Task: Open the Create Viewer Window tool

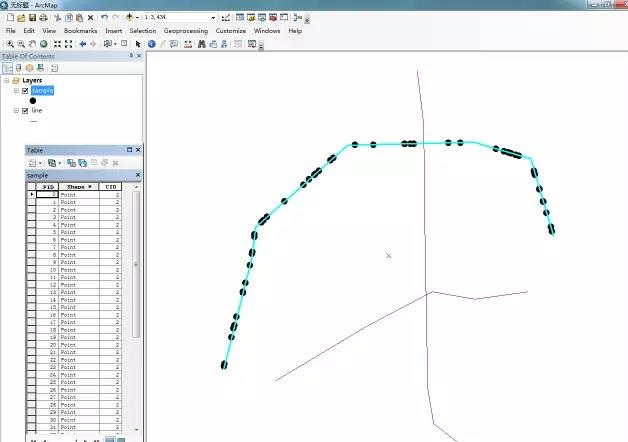Action: (252, 44)
